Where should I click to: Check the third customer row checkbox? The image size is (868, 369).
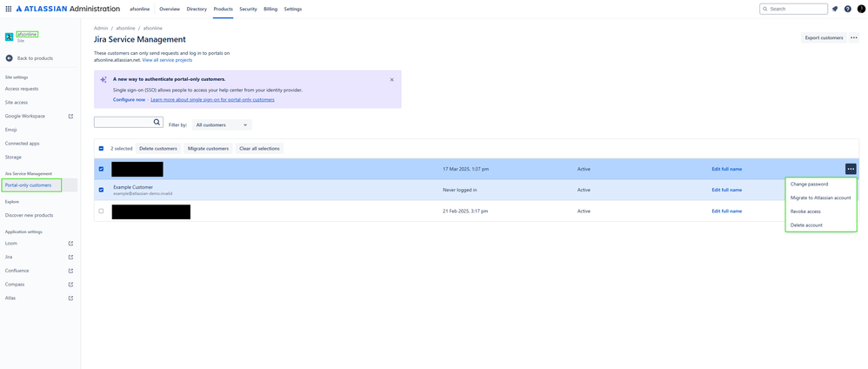101,211
